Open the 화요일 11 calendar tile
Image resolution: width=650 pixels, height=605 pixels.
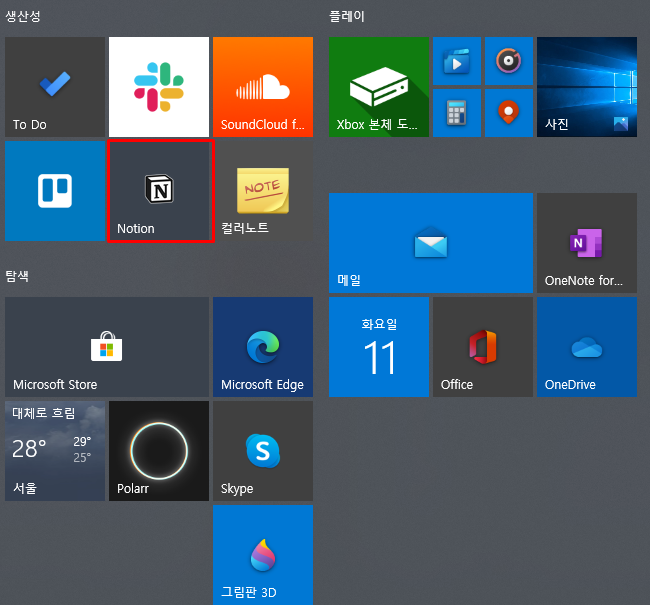(x=379, y=347)
